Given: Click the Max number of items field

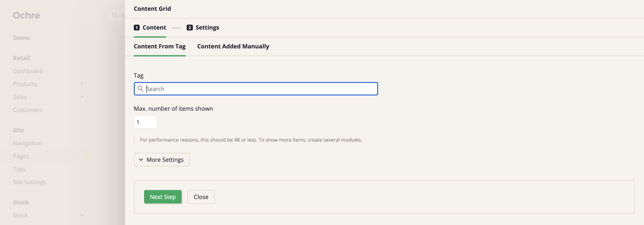Looking at the screenshot, I should [x=145, y=122].
